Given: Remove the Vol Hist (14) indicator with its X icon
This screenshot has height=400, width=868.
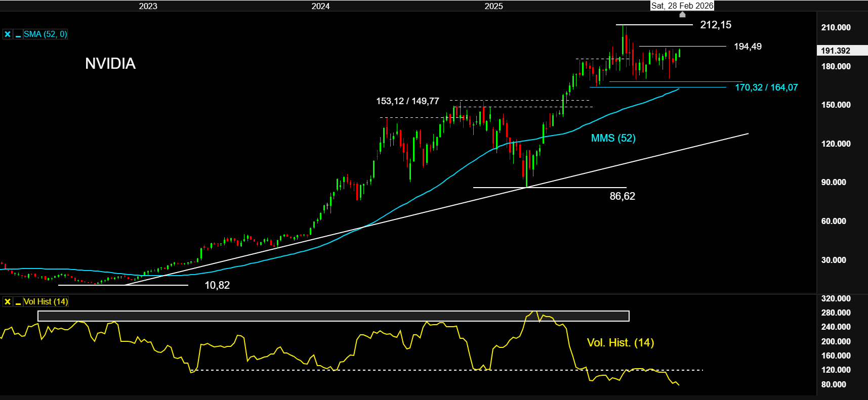Looking at the screenshot, I should [8, 302].
